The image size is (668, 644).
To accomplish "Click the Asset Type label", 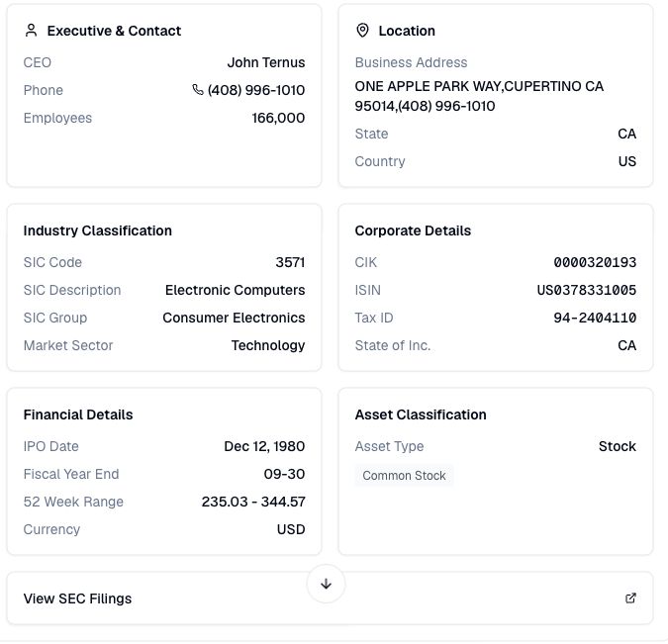I will 389,446.
